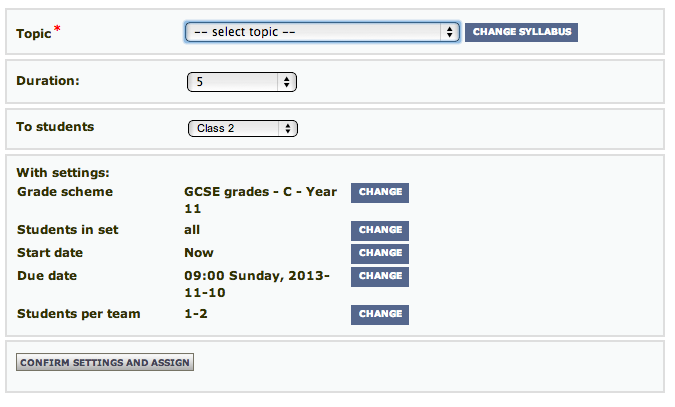Click the Change Syllabus button
This screenshot has width=675, height=407.
521,32
